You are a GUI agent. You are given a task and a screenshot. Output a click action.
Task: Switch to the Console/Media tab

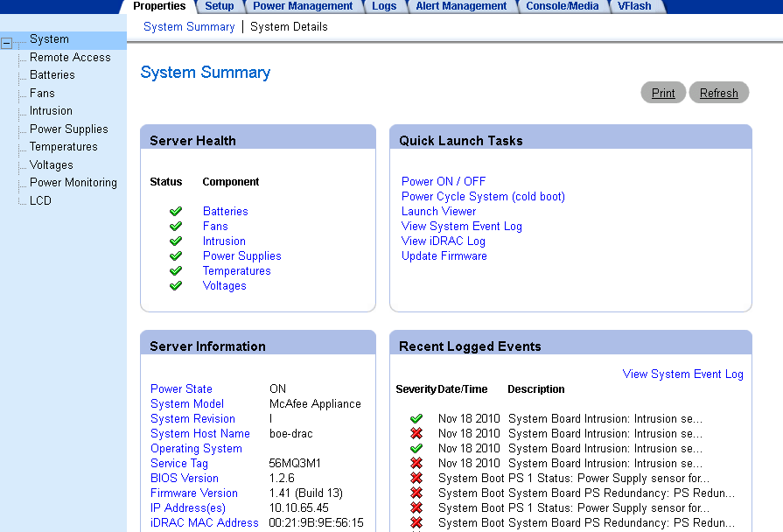[x=563, y=6]
